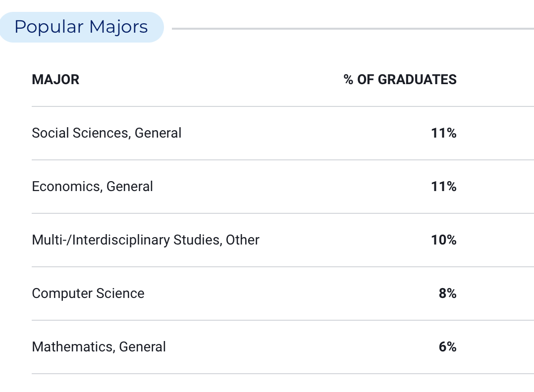The image size is (534, 392).
Task: Choose the Computer Science major
Action: (88, 294)
